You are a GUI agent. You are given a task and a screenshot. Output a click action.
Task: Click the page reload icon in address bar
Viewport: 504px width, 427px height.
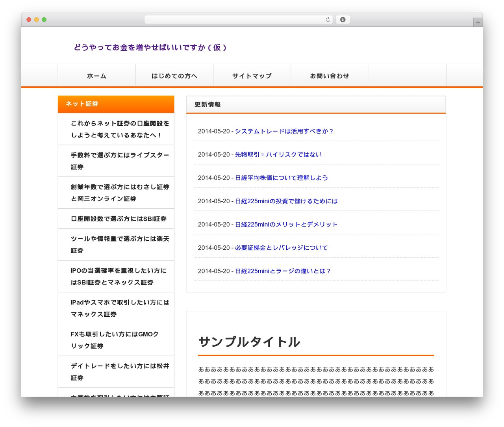328,20
